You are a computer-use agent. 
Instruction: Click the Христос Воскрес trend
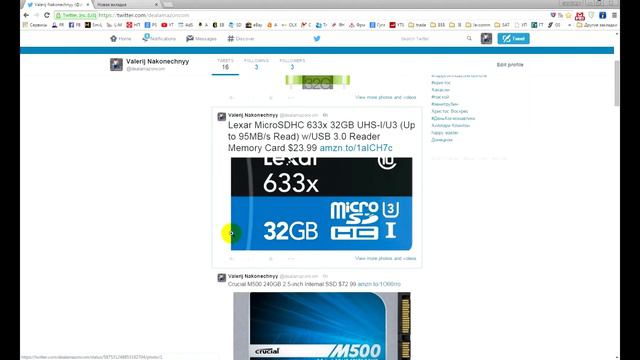point(449,111)
